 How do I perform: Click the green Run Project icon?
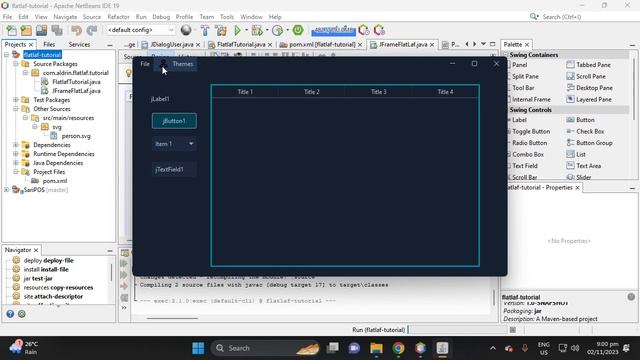click(237, 30)
